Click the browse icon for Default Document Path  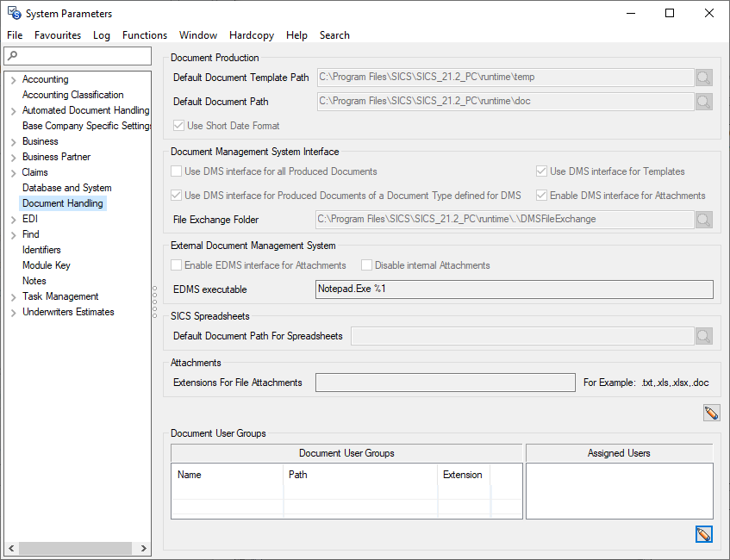(x=704, y=102)
